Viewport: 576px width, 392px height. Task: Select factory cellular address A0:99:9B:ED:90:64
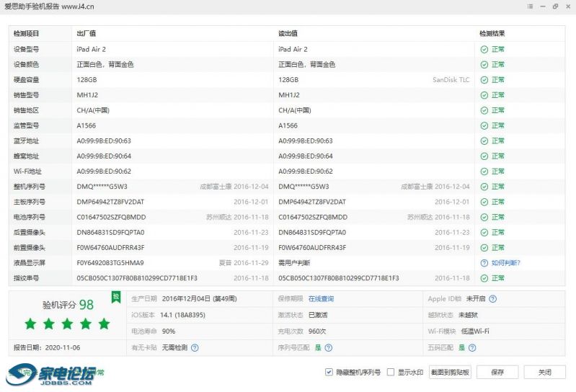[x=104, y=156]
